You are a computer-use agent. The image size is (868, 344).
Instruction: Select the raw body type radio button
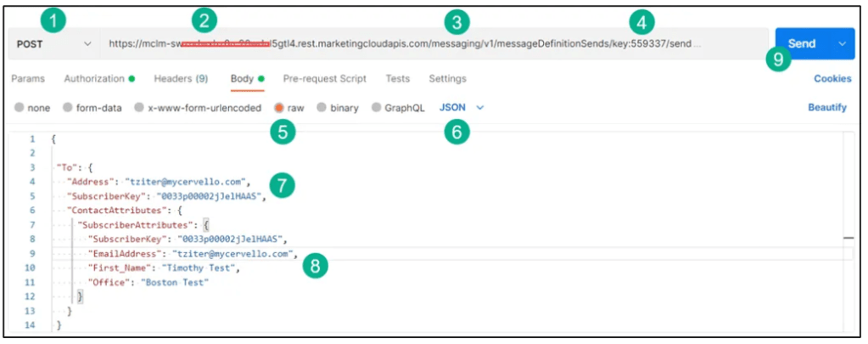[x=278, y=108]
